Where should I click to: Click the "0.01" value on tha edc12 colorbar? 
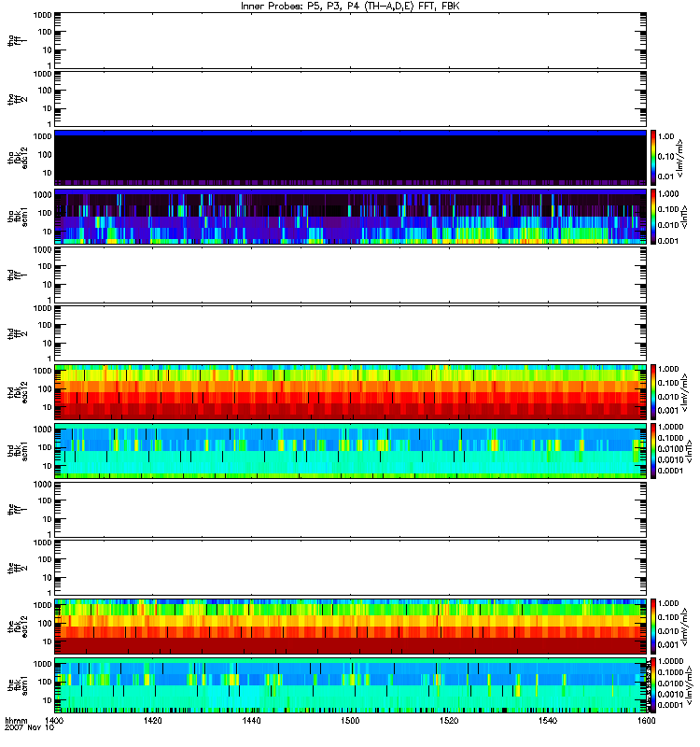click(x=666, y=176)
